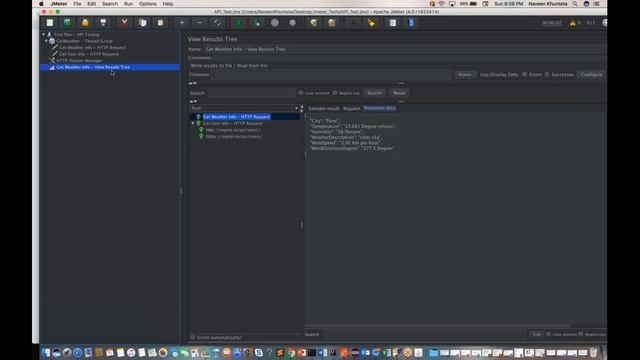This screenshot has width=640, height=360.
Task: Click the horizontal scrollbar under response data
Action: [x=437, y=326]
